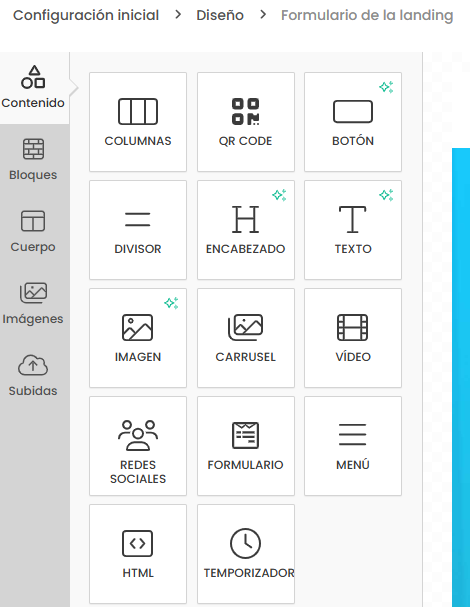Image resolution: width=470 pixels, height=607 pixels.
Task: Select the Texto block
Action: point(353,230)
